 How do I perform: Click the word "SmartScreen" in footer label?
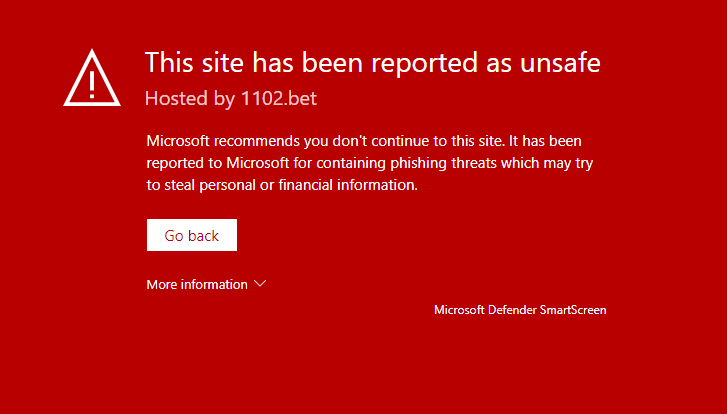click(573, 310)
